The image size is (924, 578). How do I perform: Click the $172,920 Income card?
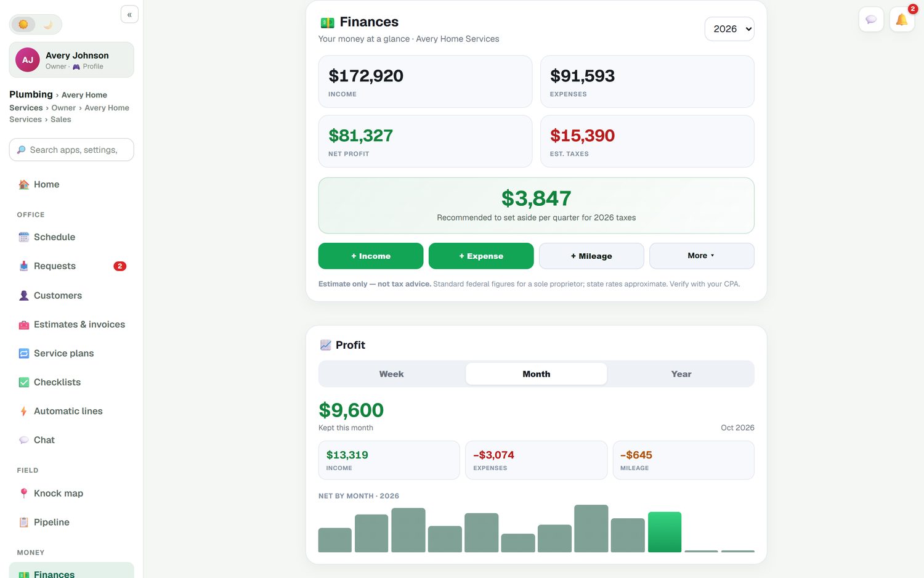pos(425,82)
